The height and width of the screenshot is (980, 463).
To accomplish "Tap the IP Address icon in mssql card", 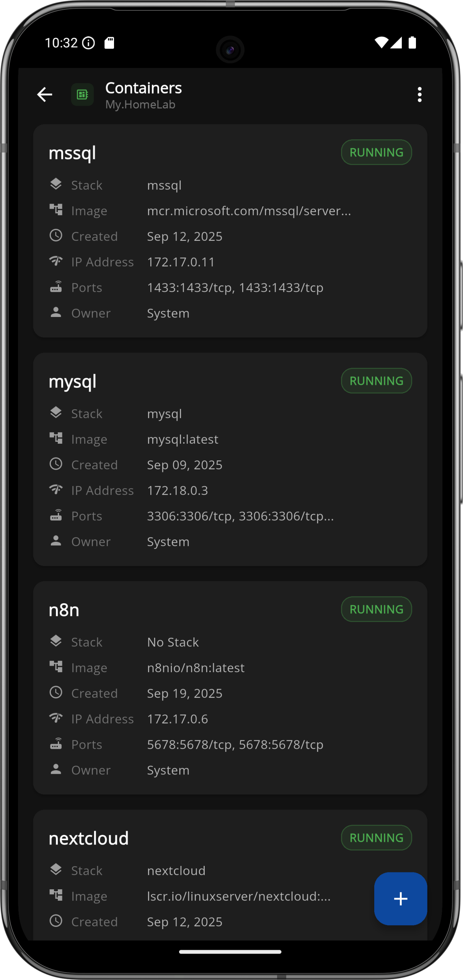I will pos(56,261).
